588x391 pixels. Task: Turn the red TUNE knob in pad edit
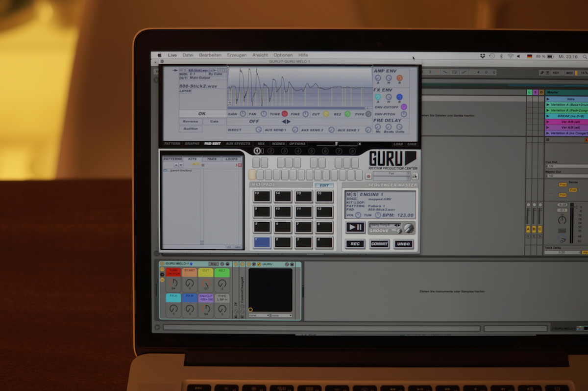[x=285, y=114]
